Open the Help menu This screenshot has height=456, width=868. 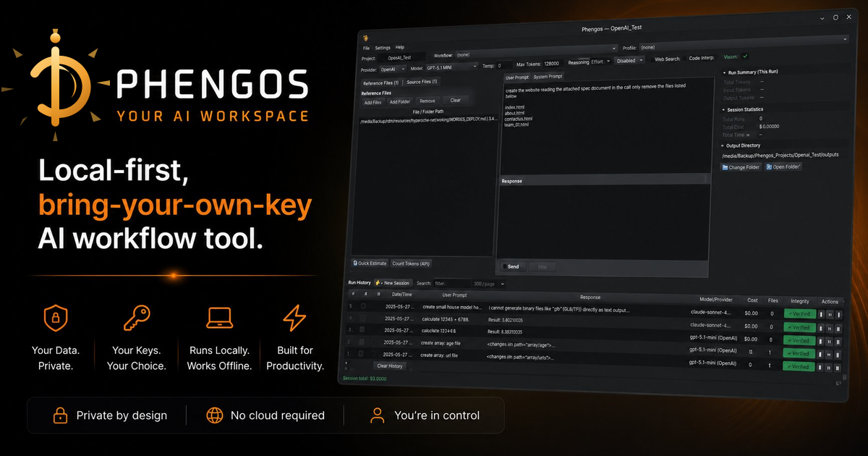tap(399, 47)
